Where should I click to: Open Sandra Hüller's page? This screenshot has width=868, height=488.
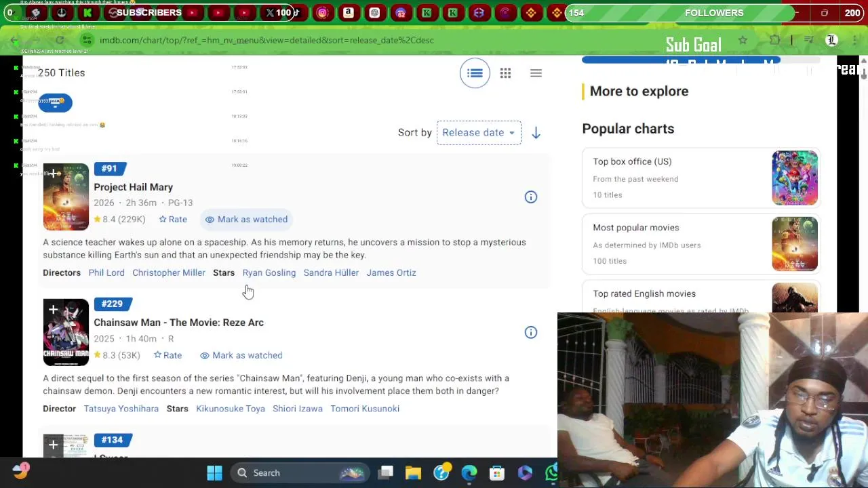[331, 272]
